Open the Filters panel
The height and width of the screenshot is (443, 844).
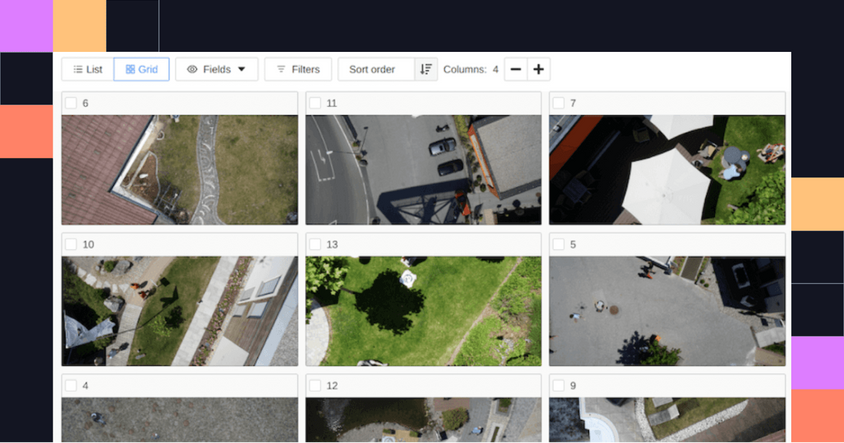[298, 69]
